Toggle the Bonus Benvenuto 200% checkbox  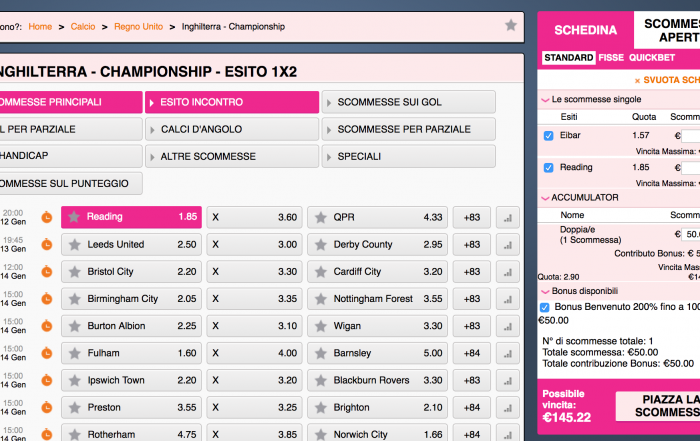point(545,307)
